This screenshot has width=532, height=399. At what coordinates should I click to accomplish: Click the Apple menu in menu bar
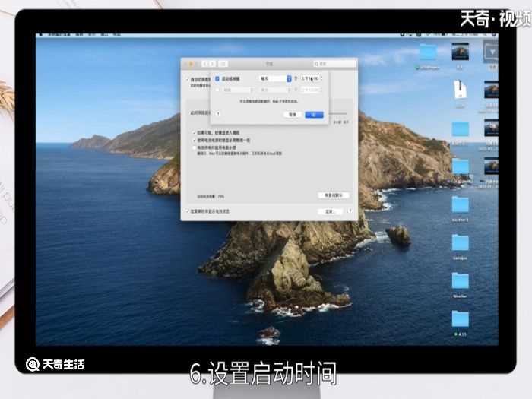click(41, 35)
